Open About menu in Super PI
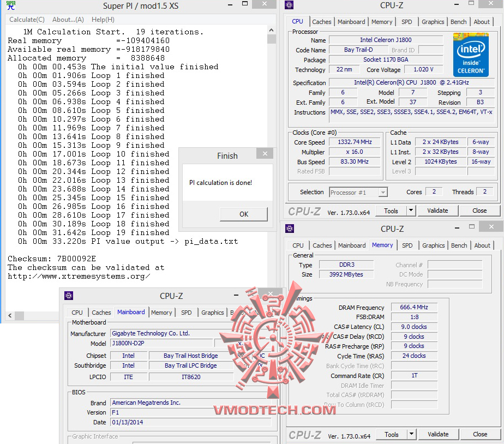Viewport: 504px width, 444px height. pos(68,20)
